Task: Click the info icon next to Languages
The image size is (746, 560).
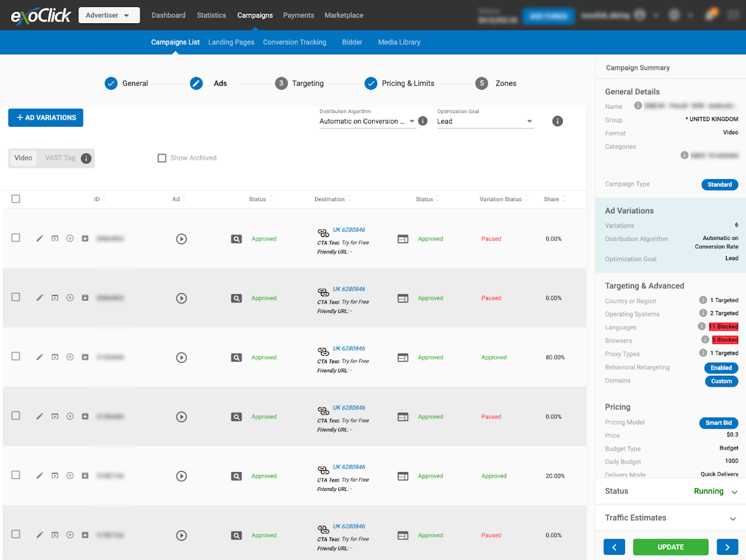Action: (702, 327)
